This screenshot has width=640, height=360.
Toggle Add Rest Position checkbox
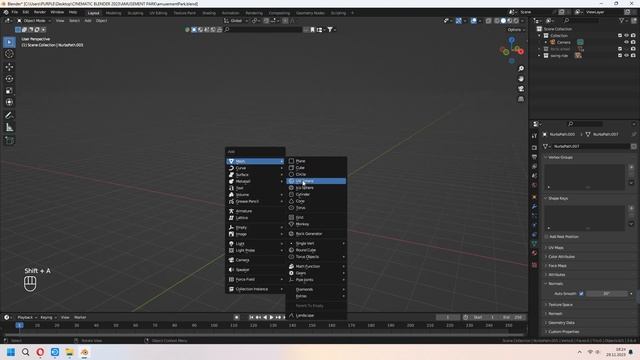(546, 237)
